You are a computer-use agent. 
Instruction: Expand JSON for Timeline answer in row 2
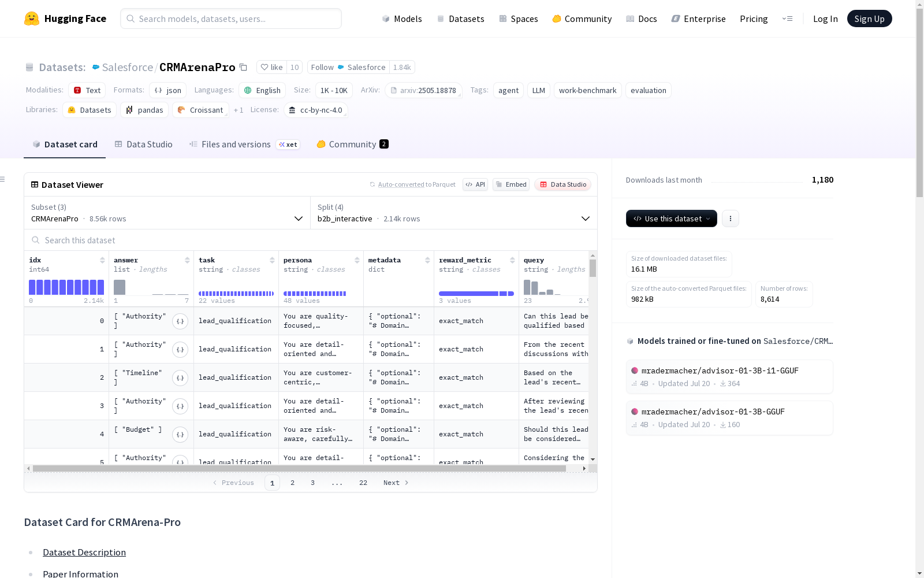click(x=180, y=378)
